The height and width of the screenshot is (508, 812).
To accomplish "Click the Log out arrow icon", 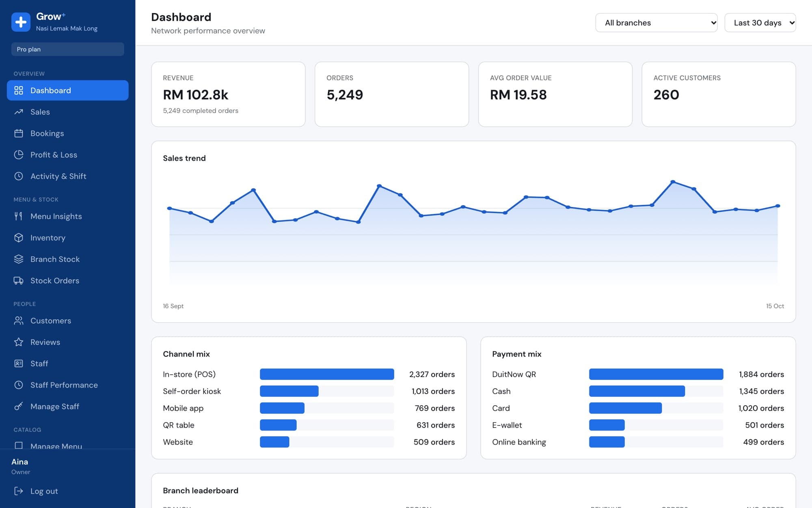I will tap(19, 491).
